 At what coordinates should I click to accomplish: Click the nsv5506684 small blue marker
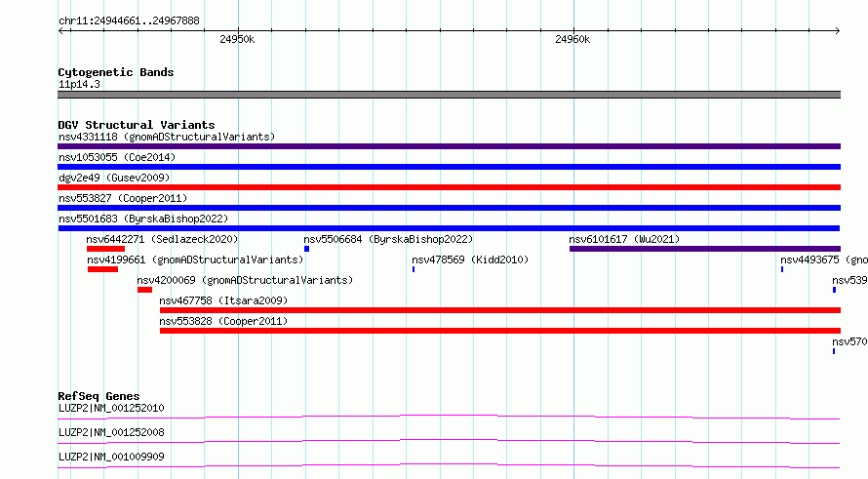(x=306, y=249)
